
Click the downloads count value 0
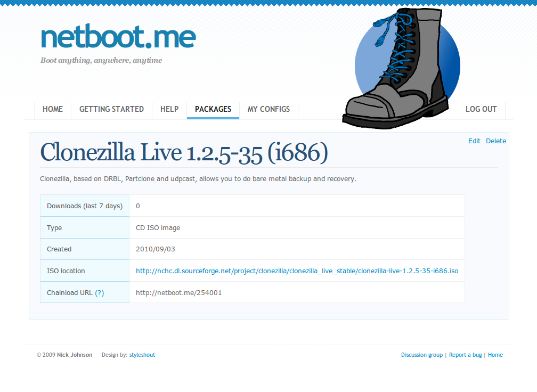click(x=137, y=206)
